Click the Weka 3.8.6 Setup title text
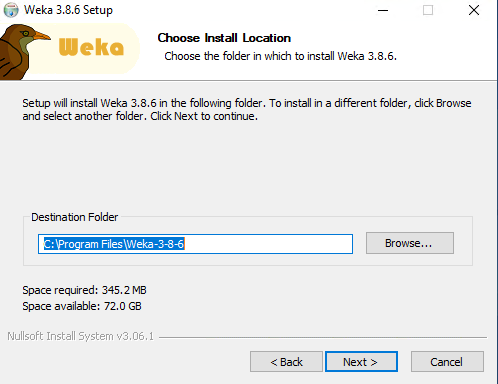The image size is (498, 384). pos(68,10)
